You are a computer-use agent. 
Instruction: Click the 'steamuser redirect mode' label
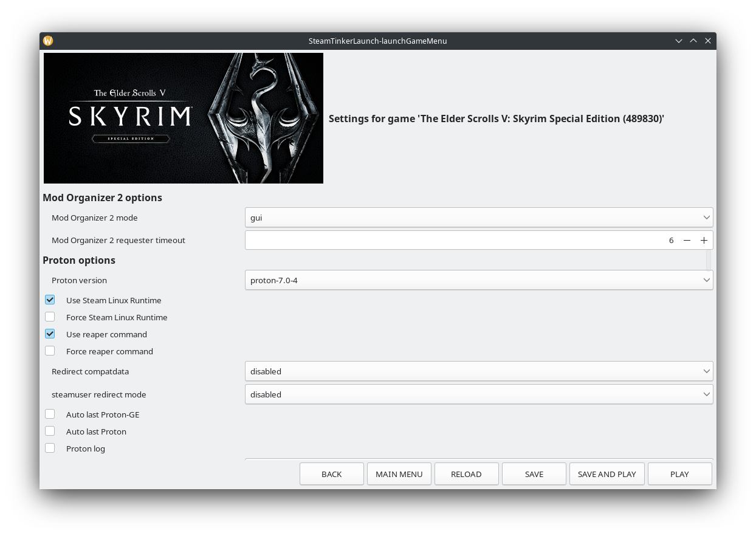click(99, 394)
